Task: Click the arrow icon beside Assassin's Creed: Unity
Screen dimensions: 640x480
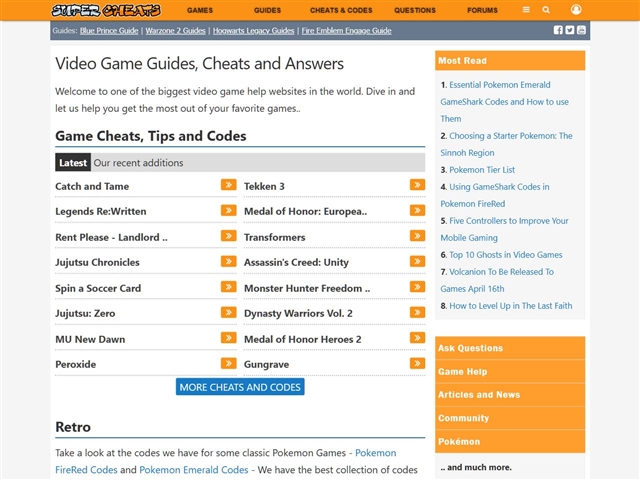Action: (x=417, y=261)
